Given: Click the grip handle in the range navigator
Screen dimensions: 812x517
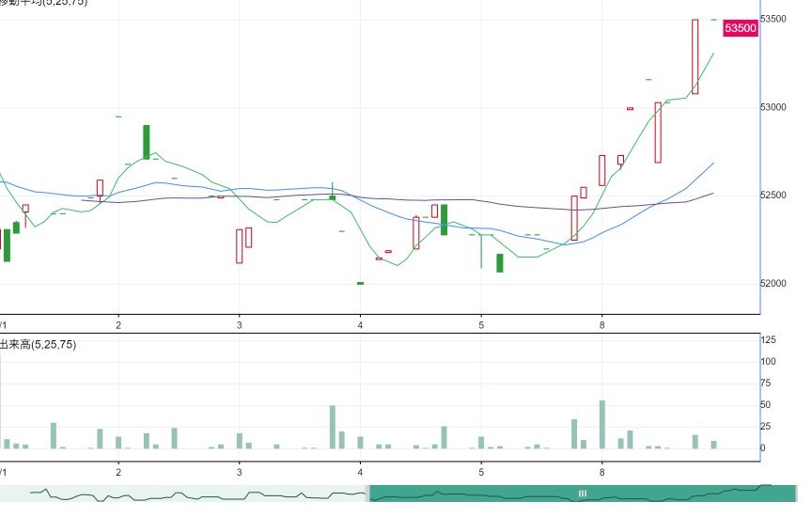Looking at the screenshot, I should click(x=583, y=493).
